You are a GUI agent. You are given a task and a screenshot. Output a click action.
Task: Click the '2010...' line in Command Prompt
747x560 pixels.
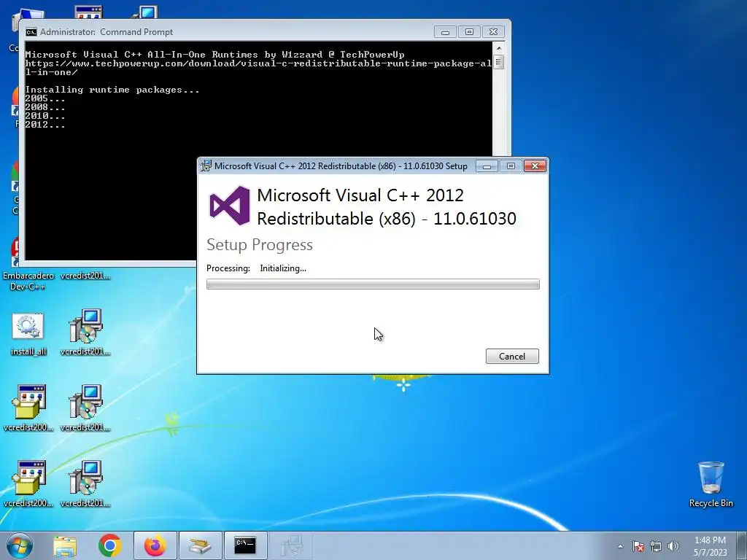pos(45,116)
